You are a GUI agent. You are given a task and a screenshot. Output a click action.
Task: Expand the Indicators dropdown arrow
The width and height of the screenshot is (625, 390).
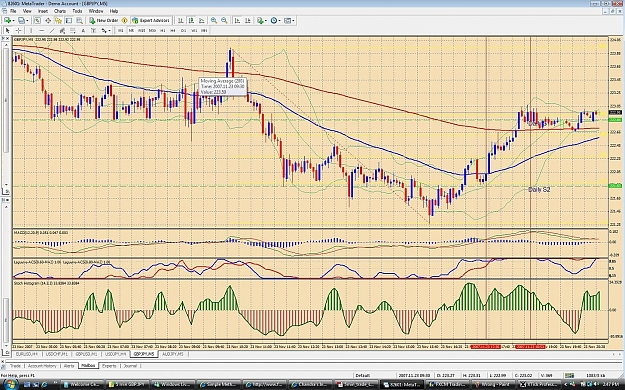(x=265, y=20)
